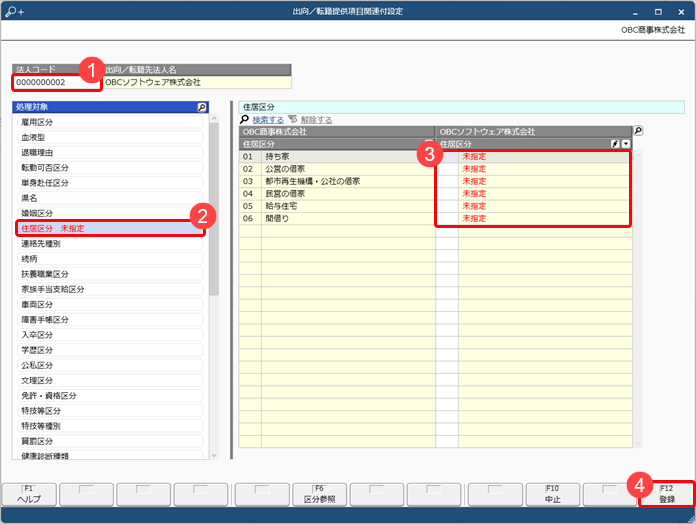Click the 処理対象 list scrollbar thumb
The height and width of the screenshot is (524, 696).
click(x=214, y=209)
